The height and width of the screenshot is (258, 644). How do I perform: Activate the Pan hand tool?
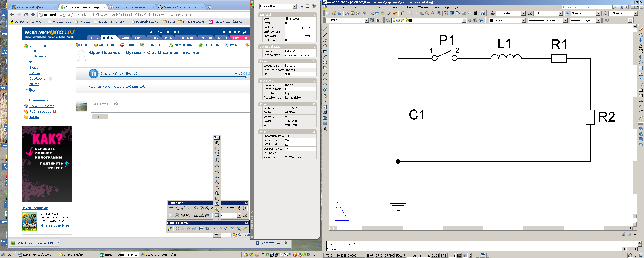tap(421, 13)
